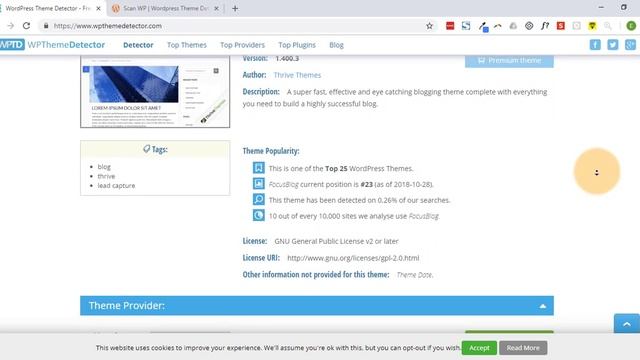
Task: Click Read More on cookie banner
Action: pyautogui.click(x=523, y=348)
